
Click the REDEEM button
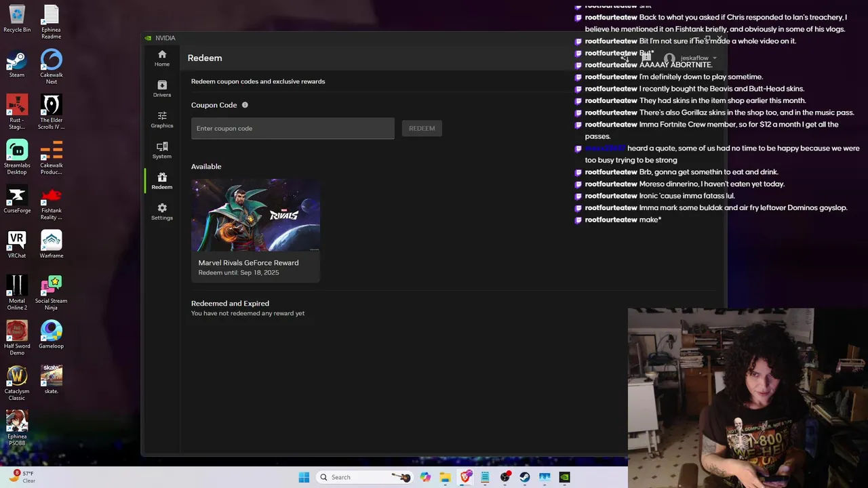[422, 128]
